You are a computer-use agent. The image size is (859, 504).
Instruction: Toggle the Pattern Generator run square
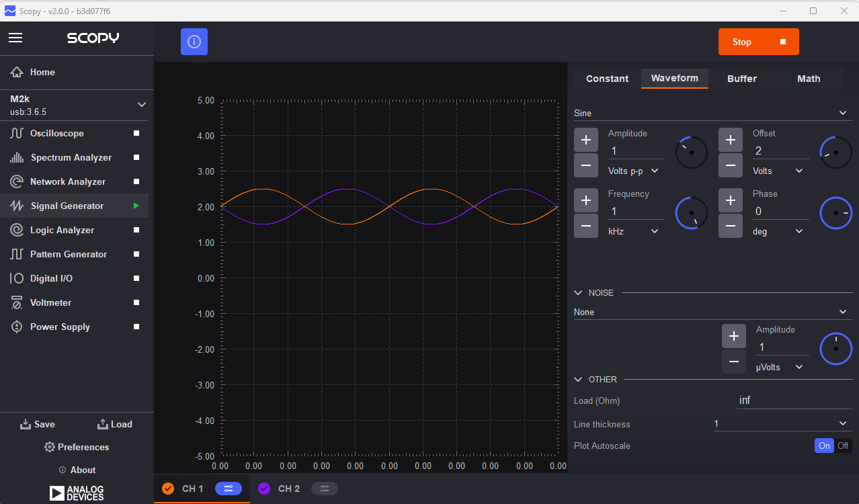pos(136,254)
